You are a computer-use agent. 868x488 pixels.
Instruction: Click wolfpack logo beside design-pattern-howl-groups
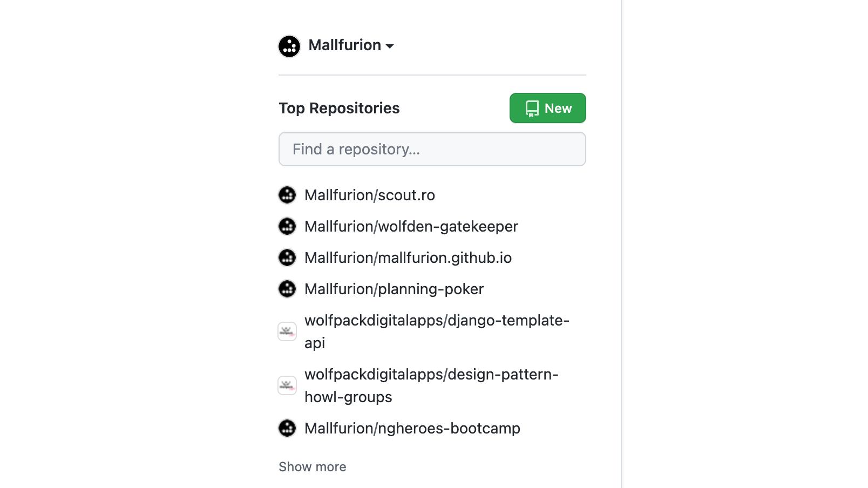coord(287,385)
